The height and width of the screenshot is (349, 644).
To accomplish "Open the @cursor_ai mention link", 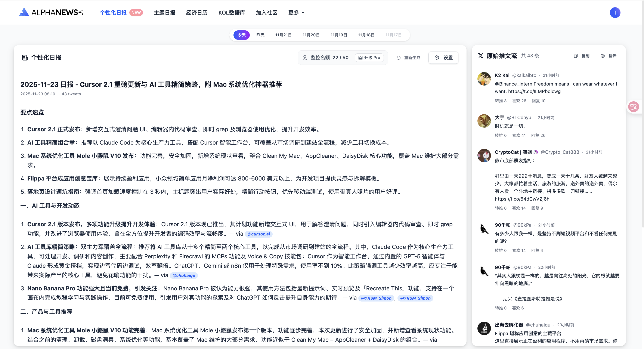I will tap(258, 234).
